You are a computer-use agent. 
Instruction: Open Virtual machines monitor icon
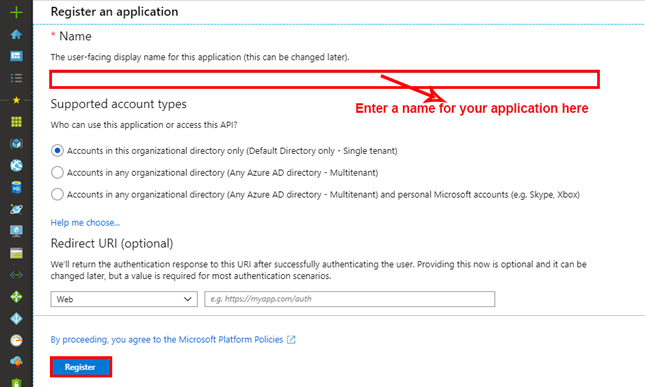pos(16,231)
